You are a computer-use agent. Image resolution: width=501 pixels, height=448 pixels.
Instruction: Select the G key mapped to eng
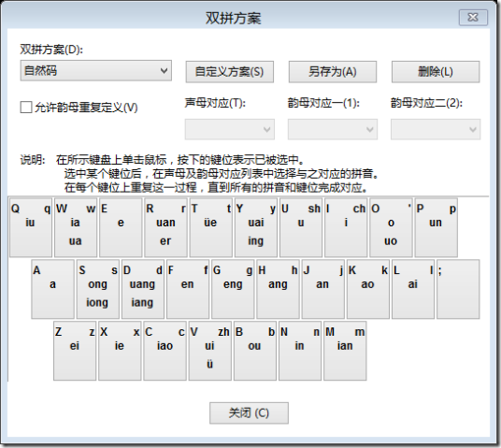(233, 289)
